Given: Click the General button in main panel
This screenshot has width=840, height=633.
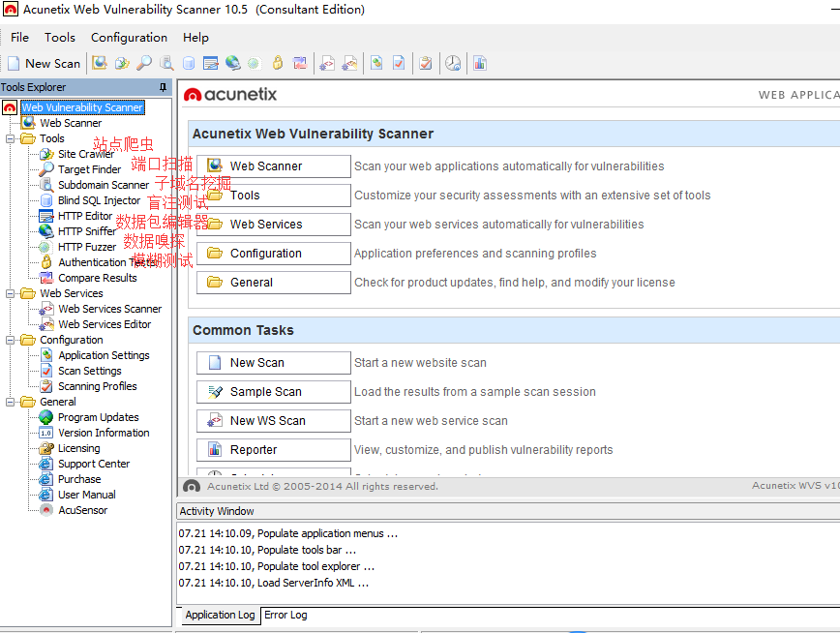Looking at the screenshot, I should coord(274,282).
